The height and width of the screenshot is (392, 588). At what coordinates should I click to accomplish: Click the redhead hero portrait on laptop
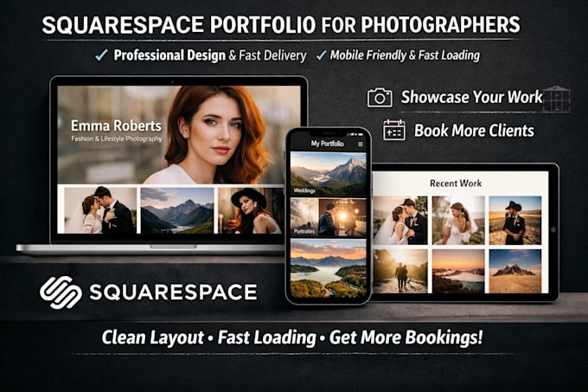point(210,135)
